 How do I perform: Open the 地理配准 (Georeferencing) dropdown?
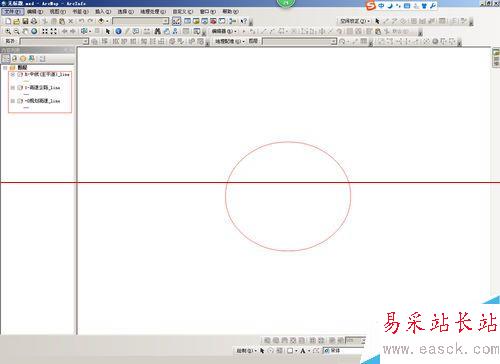pos(229,41)
